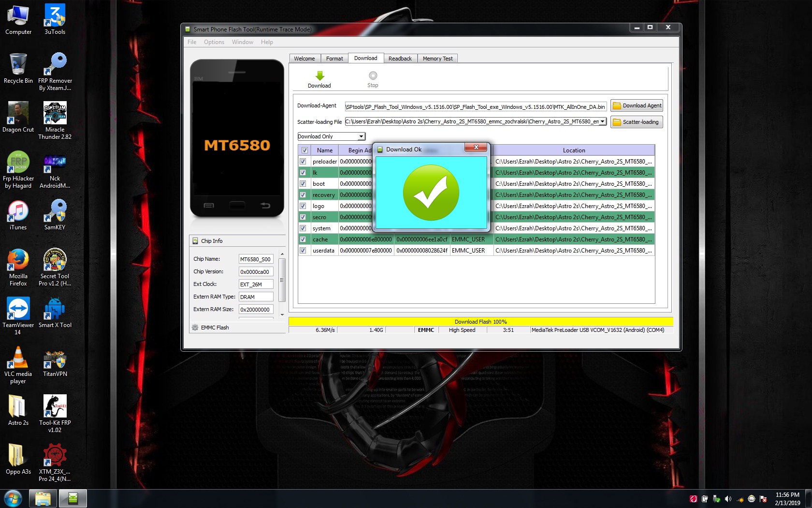Uncheck the cache partition checkbox
Viewport: 812px width, 508px height.
click(303, 239)
